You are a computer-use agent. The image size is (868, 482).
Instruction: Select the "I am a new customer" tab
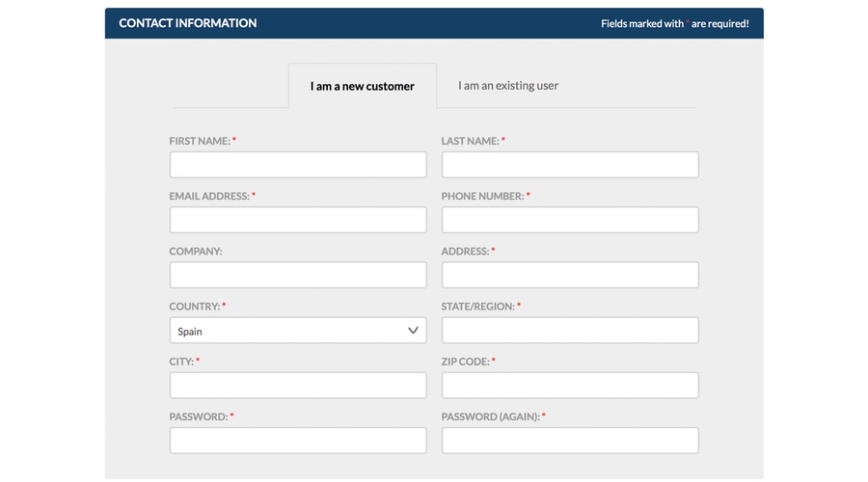tap(362, 86)
